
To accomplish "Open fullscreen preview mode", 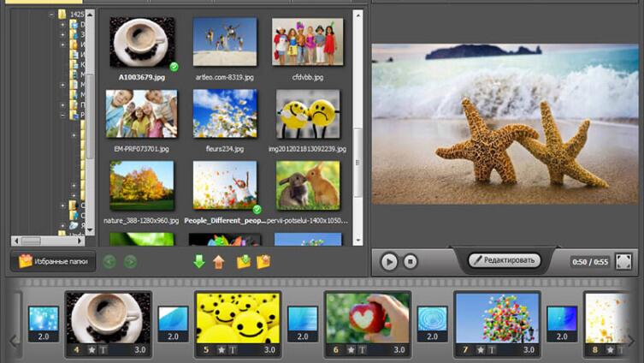I will (x=623, y=260).
